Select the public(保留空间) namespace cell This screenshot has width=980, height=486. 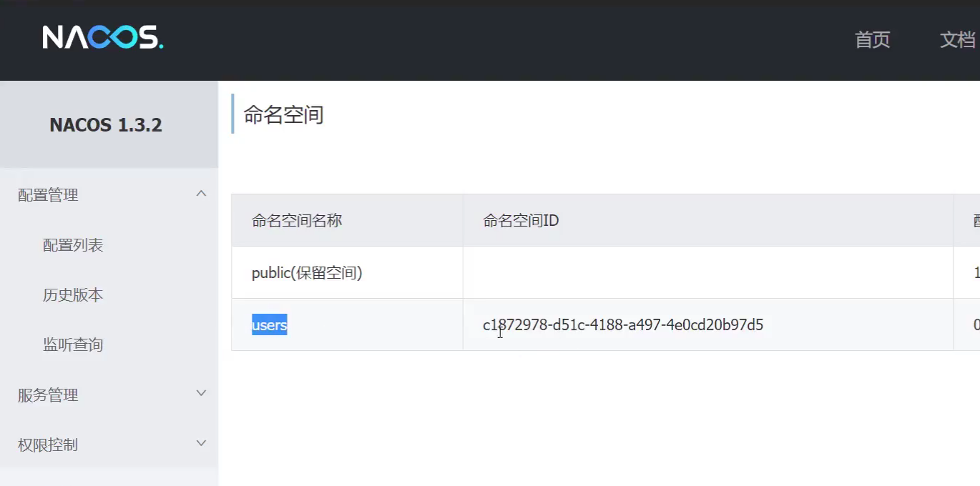pos(307,273)
